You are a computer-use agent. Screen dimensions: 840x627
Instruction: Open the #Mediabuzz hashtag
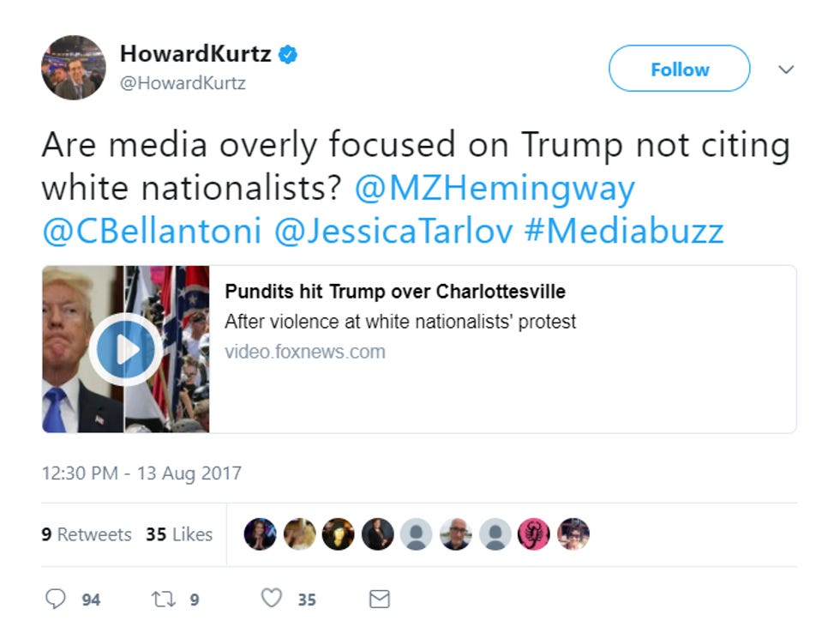[x=624, y=231]
